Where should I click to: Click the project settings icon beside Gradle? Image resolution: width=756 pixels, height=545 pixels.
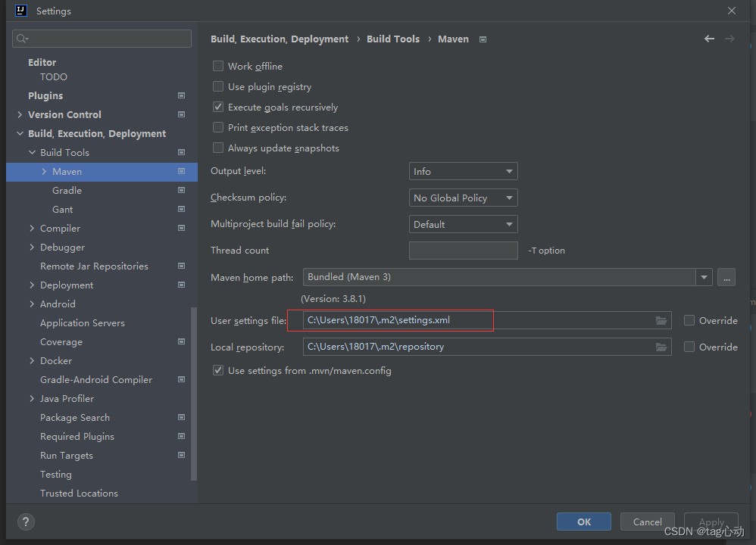pos(181,190)
